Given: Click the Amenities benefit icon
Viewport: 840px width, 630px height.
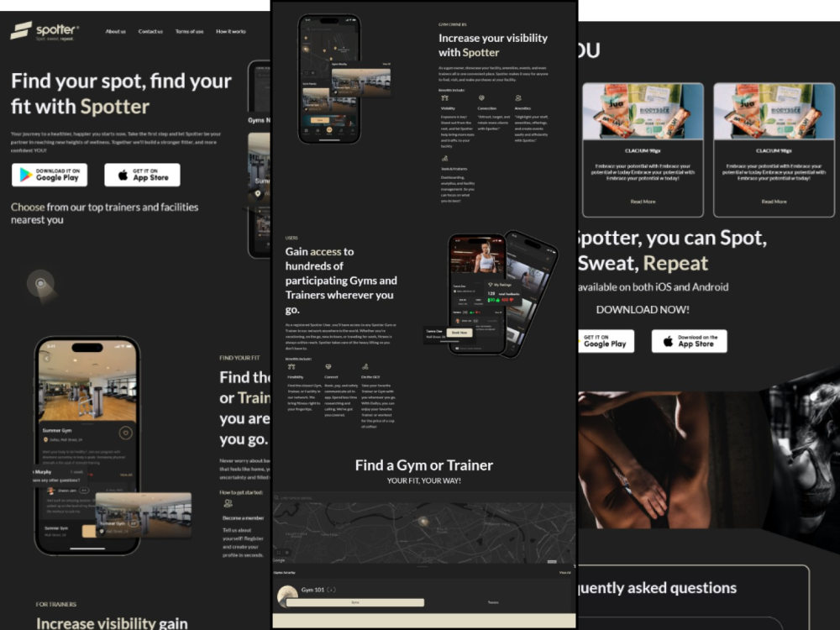Looking at the screenshot, I should 518,98.
